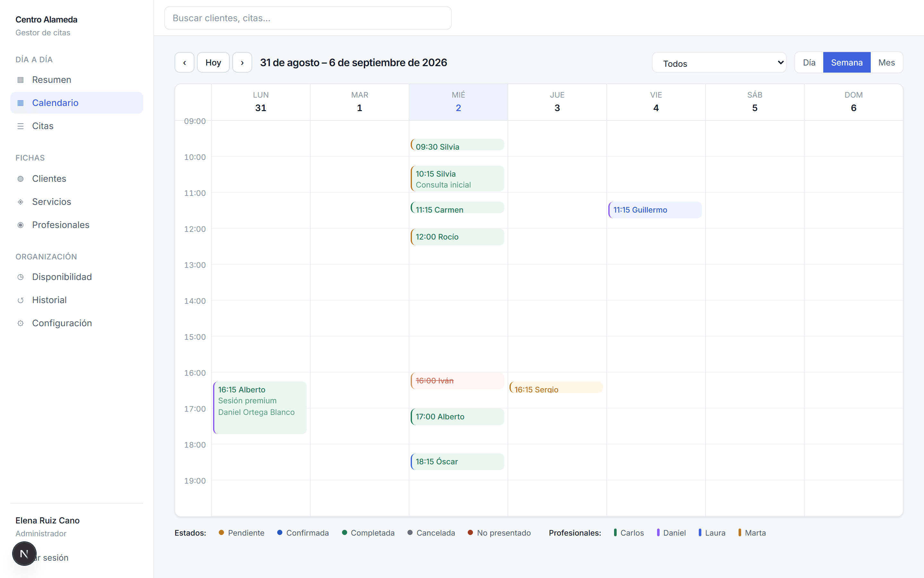This screenshot has height=578, width=924.
Task: Open the 10:15 Silvia Consulta inicial appointment
Action: [x=458, y=179]
